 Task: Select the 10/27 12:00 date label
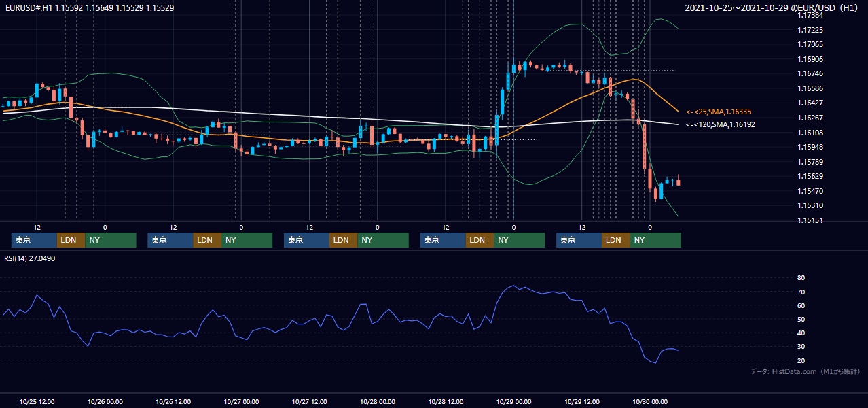pyautogui.click(x=310, y=401)
